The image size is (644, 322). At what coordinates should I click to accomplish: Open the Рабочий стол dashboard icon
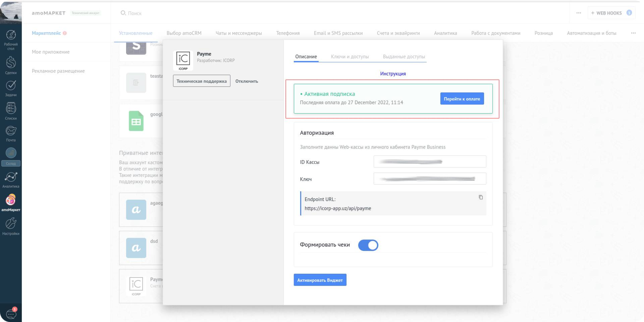(x=11, y=35)
